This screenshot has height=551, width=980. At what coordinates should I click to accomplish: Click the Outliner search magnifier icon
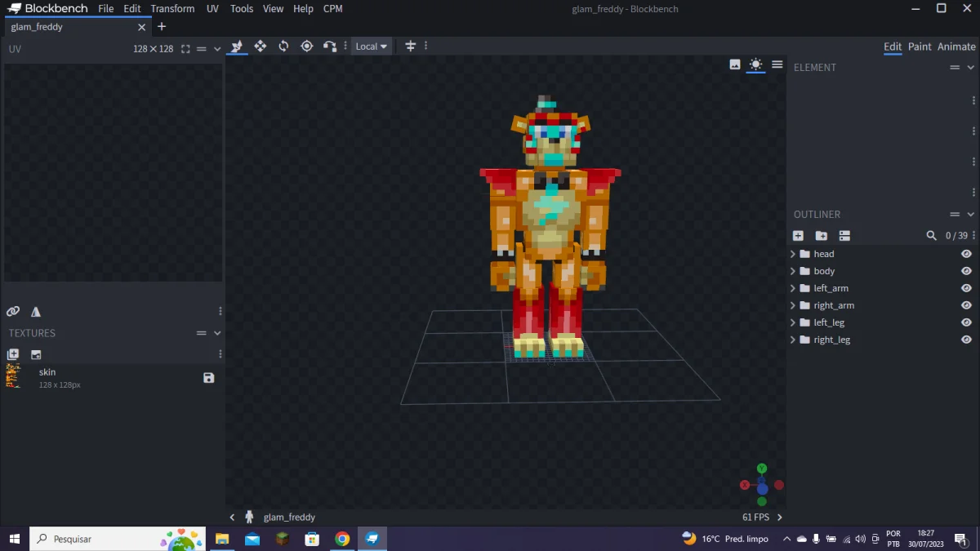pyautogui.click(x=931, y=236)
